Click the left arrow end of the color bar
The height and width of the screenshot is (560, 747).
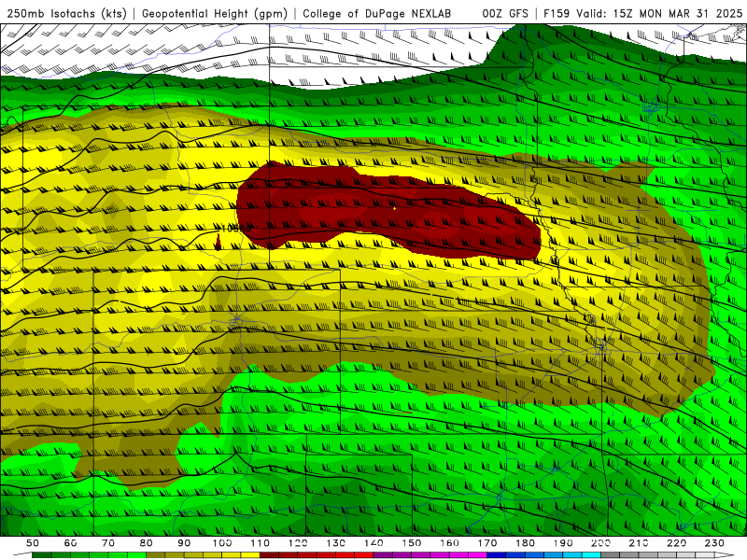pos(21,555)
